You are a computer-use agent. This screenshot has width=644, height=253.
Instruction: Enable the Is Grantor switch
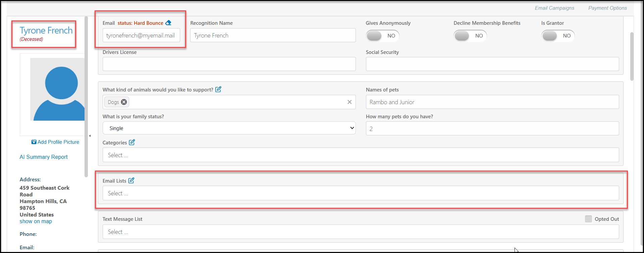tap(558, 36)
